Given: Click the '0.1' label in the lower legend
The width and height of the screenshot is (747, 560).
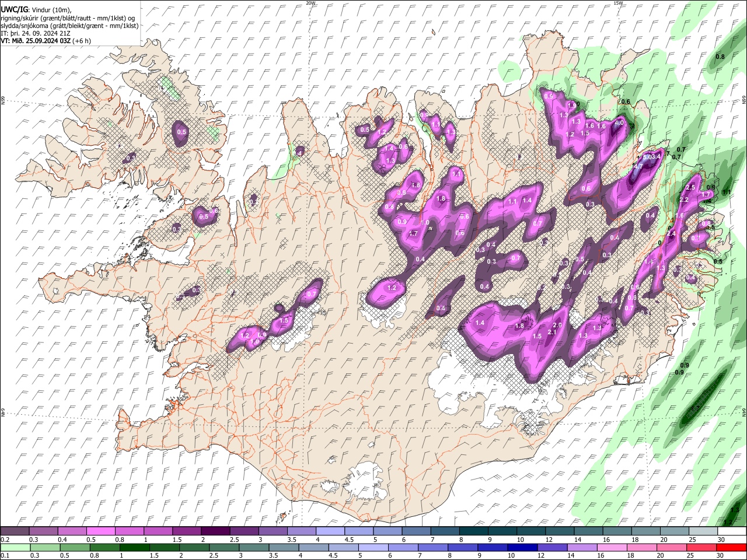Looking at the screenshot, I should point(5,555).
